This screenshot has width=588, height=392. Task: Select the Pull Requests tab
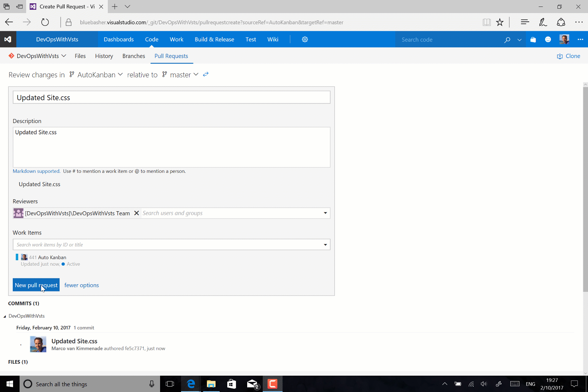[x=171, y=56]
